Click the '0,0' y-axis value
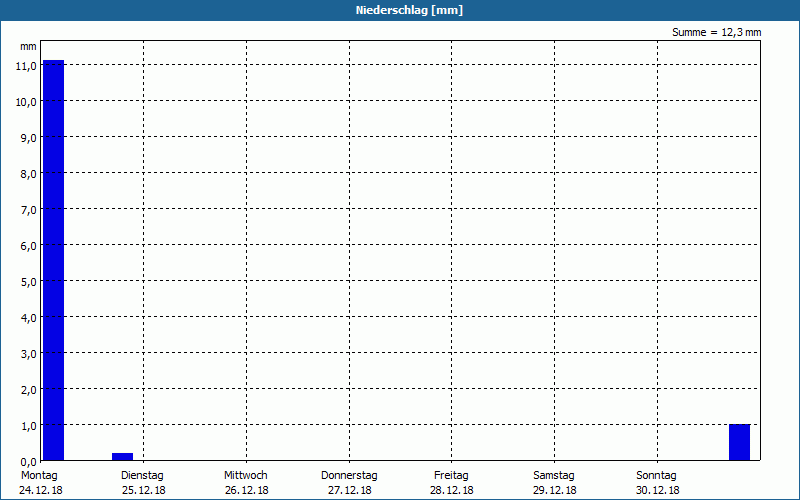The height and width of the screenshot is (500, 800). pos(28,462)
